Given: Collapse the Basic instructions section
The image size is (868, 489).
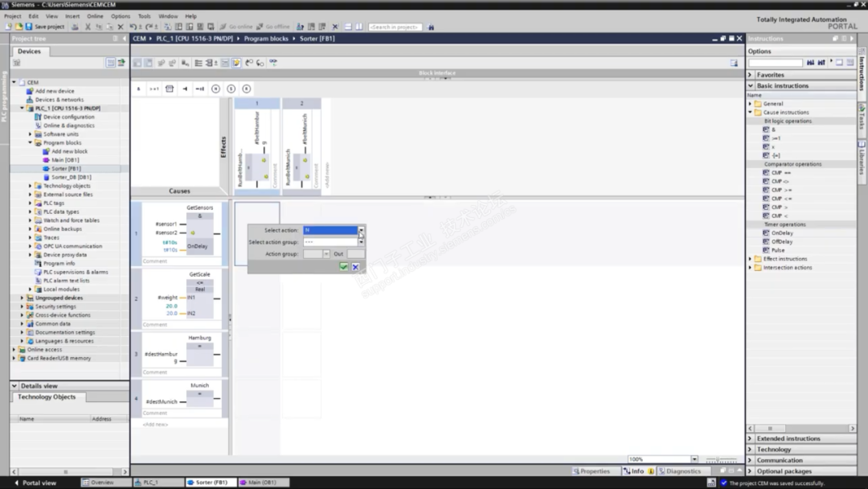Looking at the screenshot, I should (x=751, y=85).
